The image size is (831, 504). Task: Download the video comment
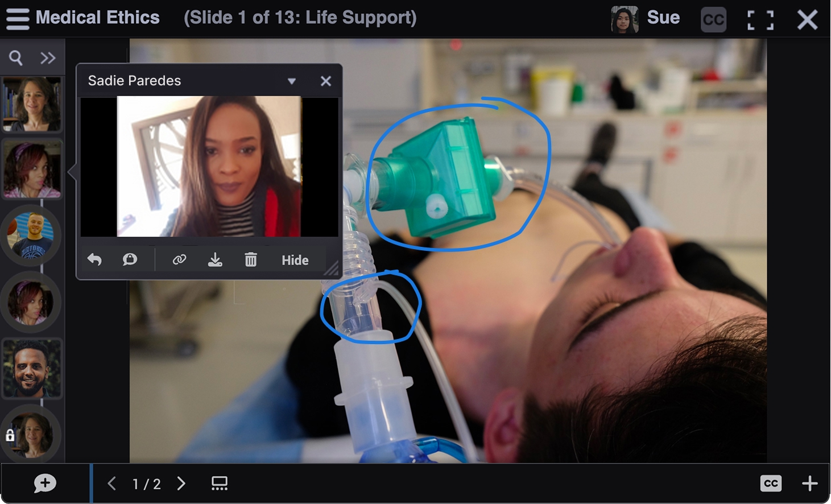(215, 260)
